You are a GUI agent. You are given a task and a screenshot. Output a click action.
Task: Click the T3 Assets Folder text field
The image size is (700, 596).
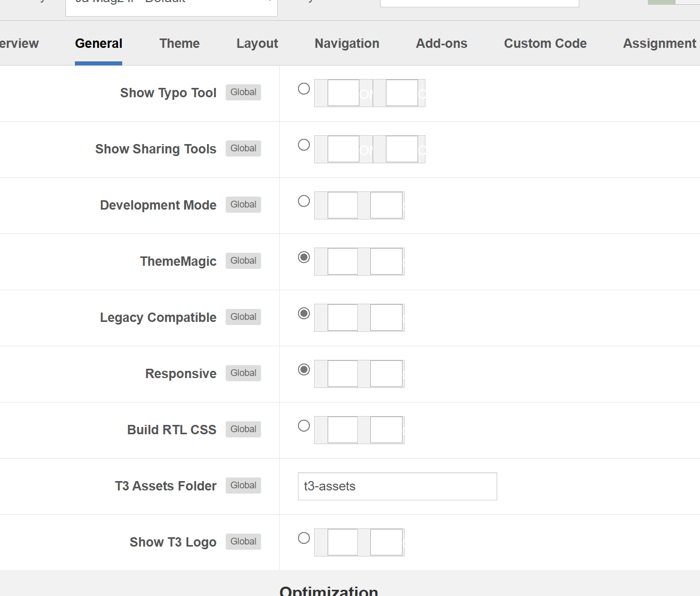[397, 486]
